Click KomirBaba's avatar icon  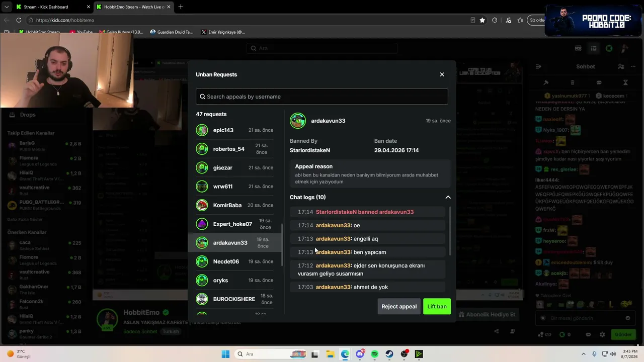coord(202,205)
